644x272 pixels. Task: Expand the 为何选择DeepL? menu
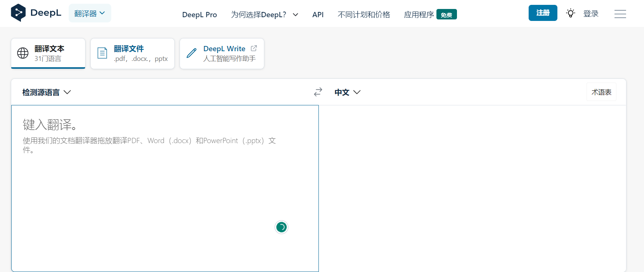[264, 15]
